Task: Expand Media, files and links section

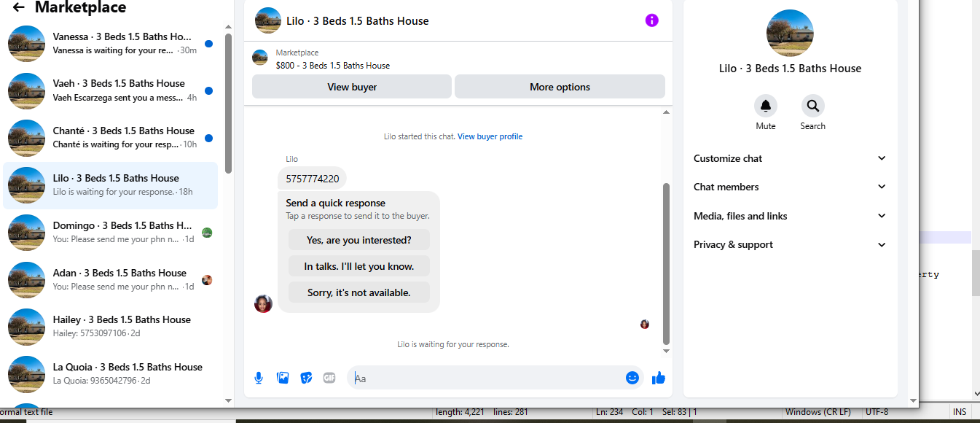Action: click(790, 216)
